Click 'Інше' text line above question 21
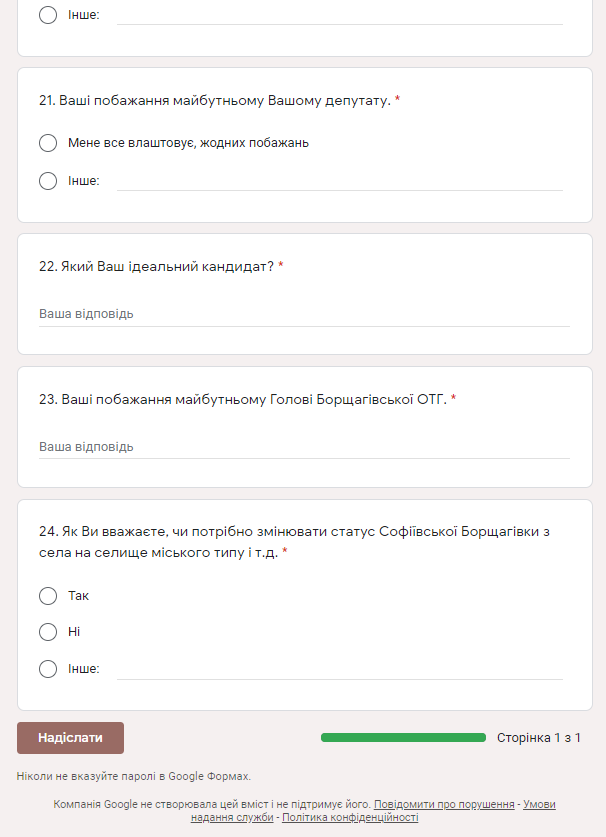 point(340,16)
